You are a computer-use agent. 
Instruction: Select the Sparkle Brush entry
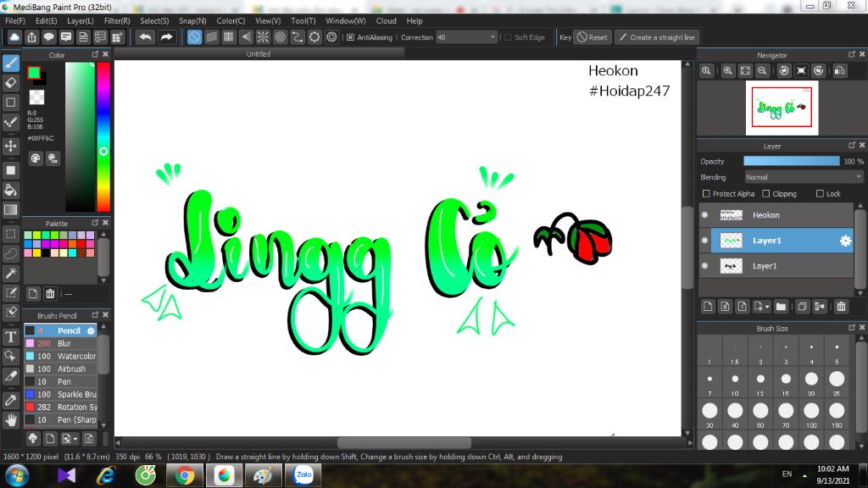click(x=60, y=395)
